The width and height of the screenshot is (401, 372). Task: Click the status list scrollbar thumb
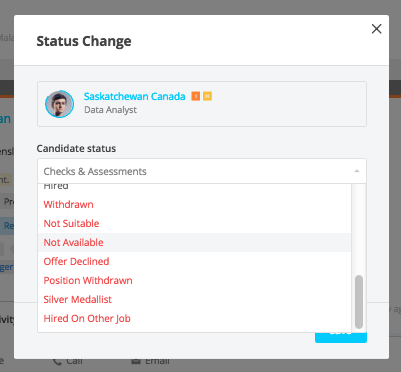coord(359,302)
